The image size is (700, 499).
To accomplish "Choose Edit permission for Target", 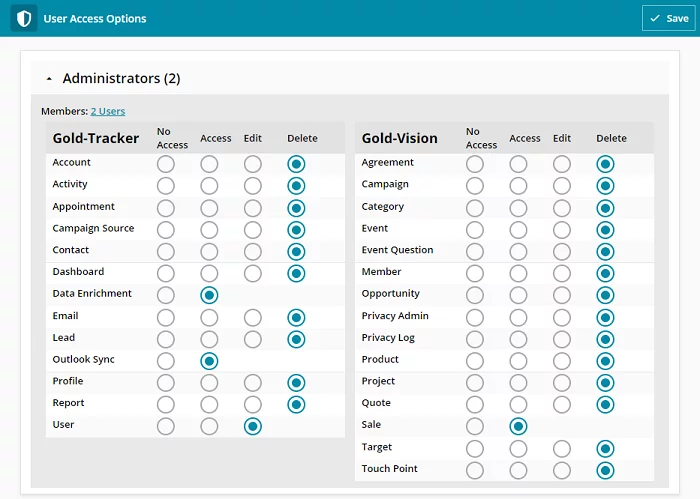I will click(562, 449).
